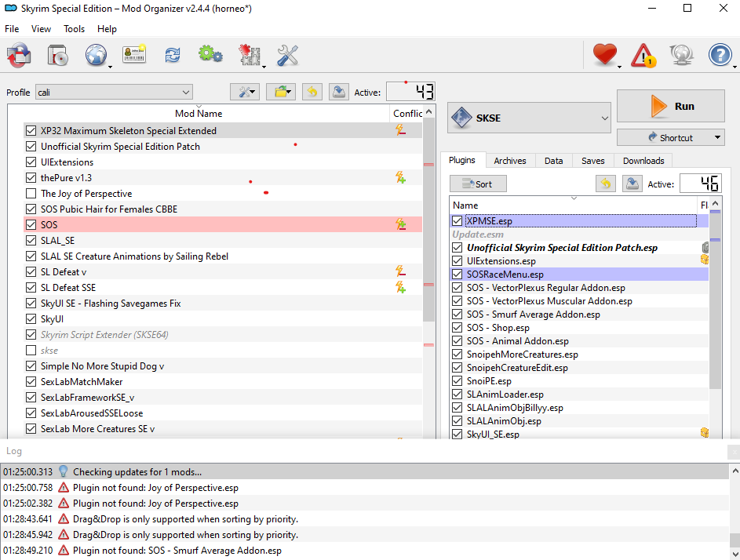Switch to the Data tab
The height and width of the screenshot is (560, 740).
(553, 161)
